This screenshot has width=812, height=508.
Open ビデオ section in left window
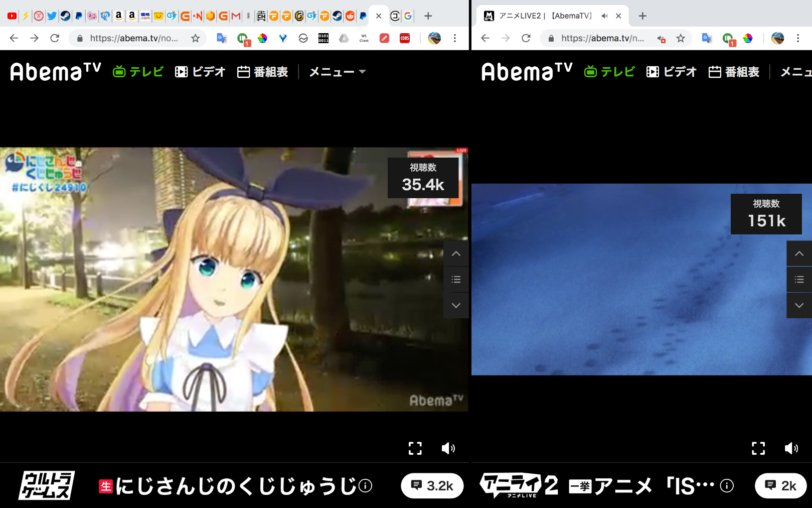click(200, 72)
